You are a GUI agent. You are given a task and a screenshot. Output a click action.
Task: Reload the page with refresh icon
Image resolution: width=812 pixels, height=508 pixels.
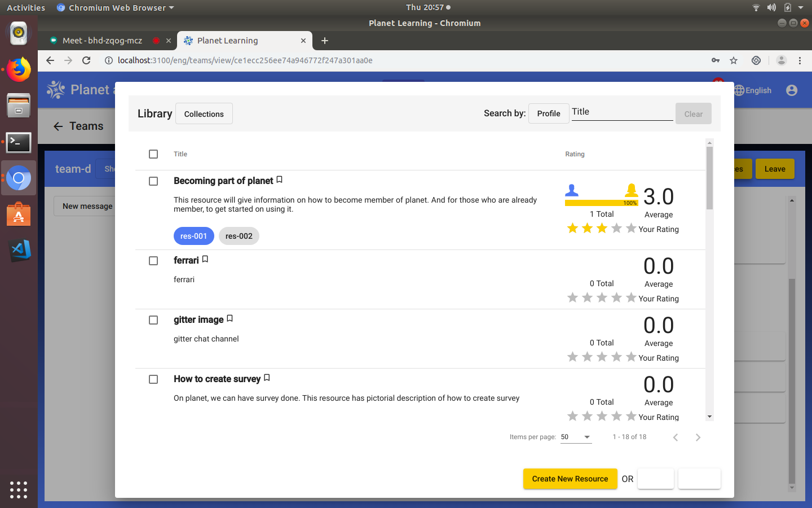pyautogui.click(x=86, y=60)
